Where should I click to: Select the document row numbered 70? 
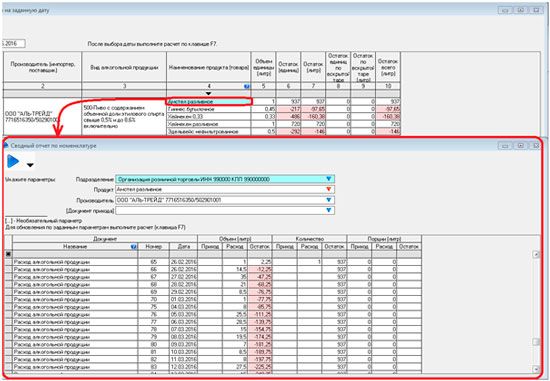[x=214, y=299]
